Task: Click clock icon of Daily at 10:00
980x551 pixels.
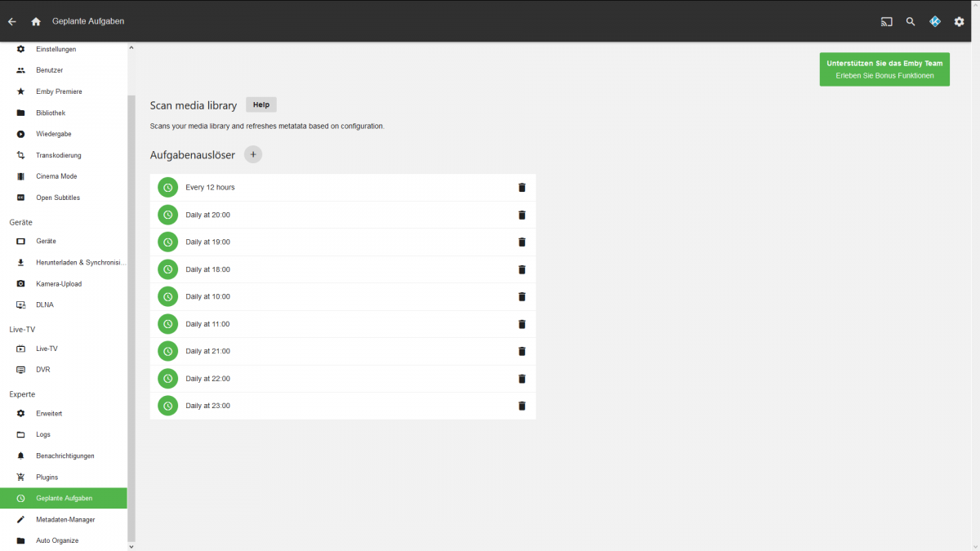Action: [x=167, y=297]
